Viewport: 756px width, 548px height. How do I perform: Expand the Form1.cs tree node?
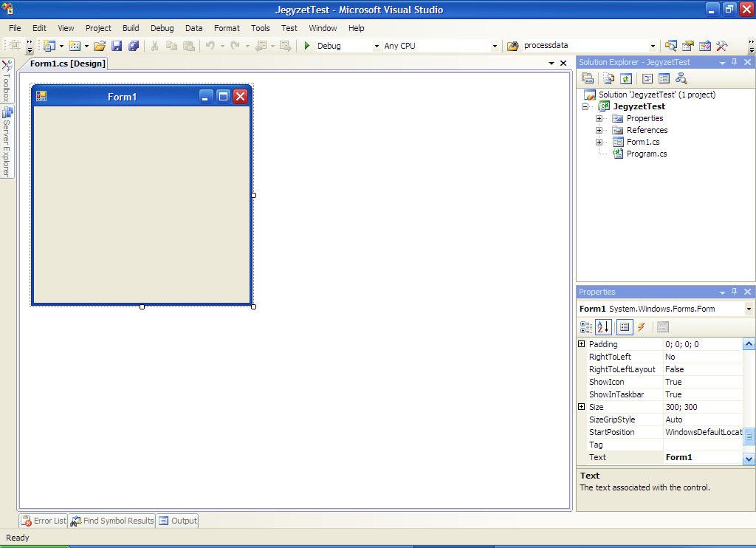click(x=599, y=142)
